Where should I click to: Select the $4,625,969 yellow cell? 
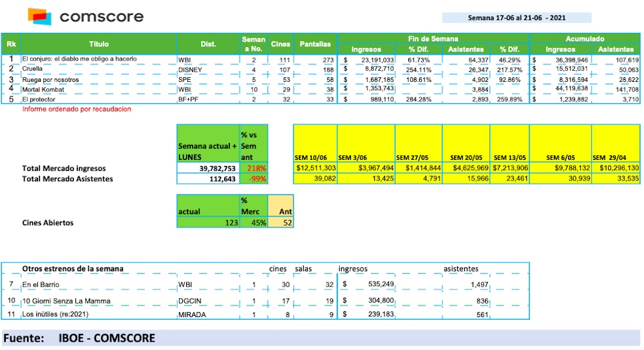466,168
